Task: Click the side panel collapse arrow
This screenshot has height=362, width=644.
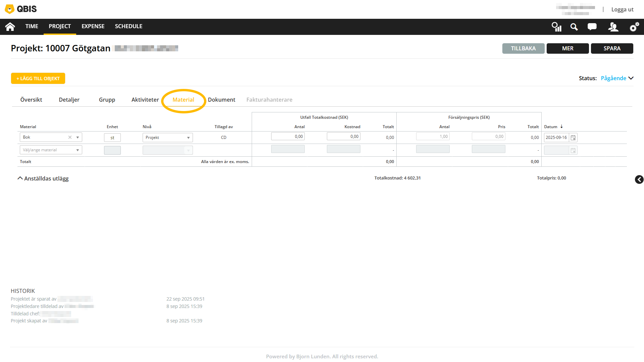Action: coord(639,179)
